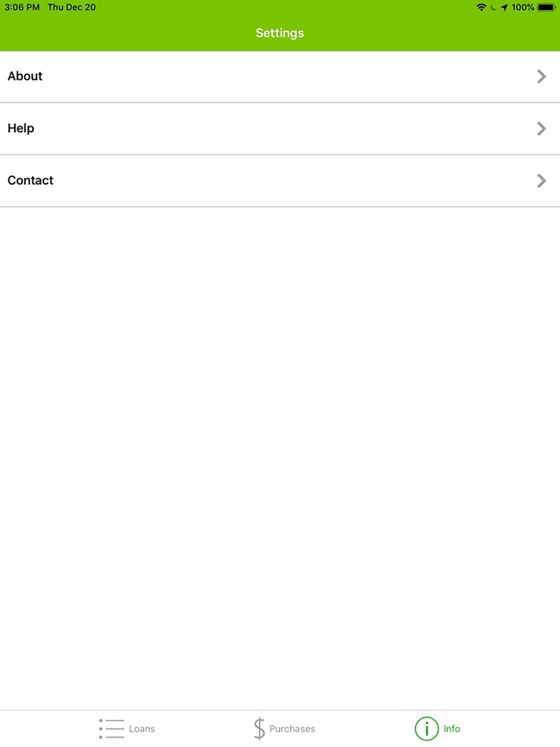The height and width of the screenshot is (747, 560).
Task: Click the 3:06 PM clock display
Action: click(x=22, y=7)
